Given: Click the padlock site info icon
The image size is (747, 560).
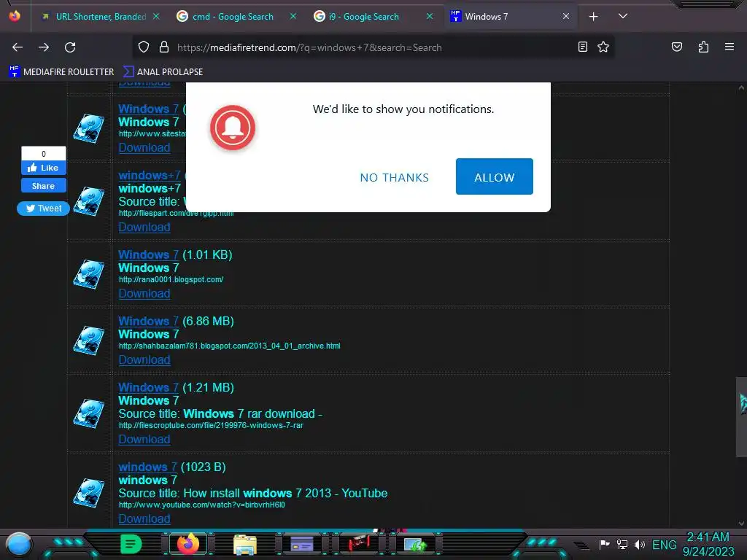Looking at the screenshot, I should tap(164, 47).
